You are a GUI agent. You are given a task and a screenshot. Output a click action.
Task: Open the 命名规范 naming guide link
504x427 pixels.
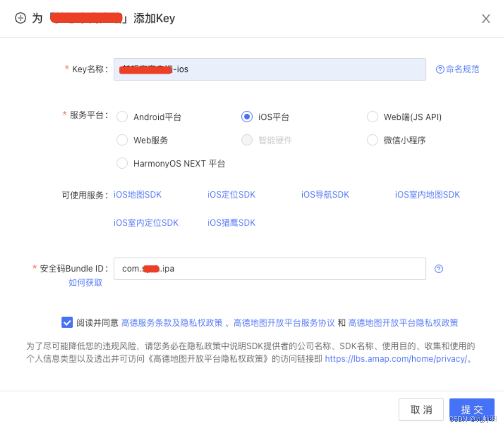[x=458, y=69]
